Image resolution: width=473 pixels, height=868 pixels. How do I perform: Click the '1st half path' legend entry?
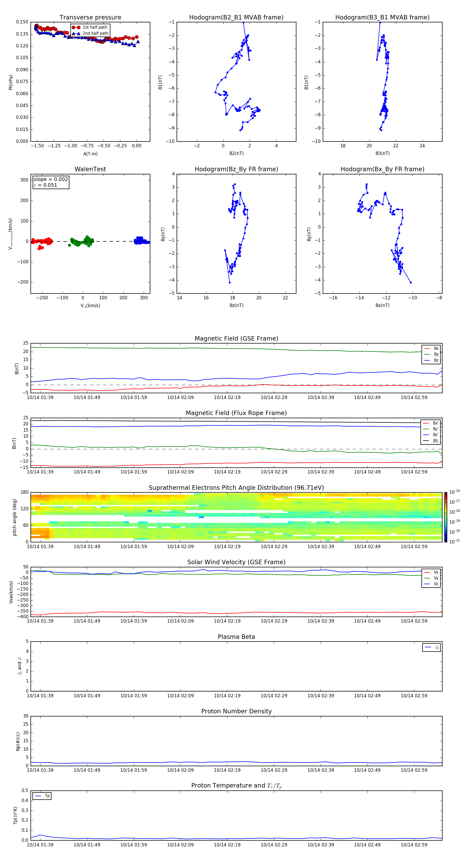coord(90,27)
